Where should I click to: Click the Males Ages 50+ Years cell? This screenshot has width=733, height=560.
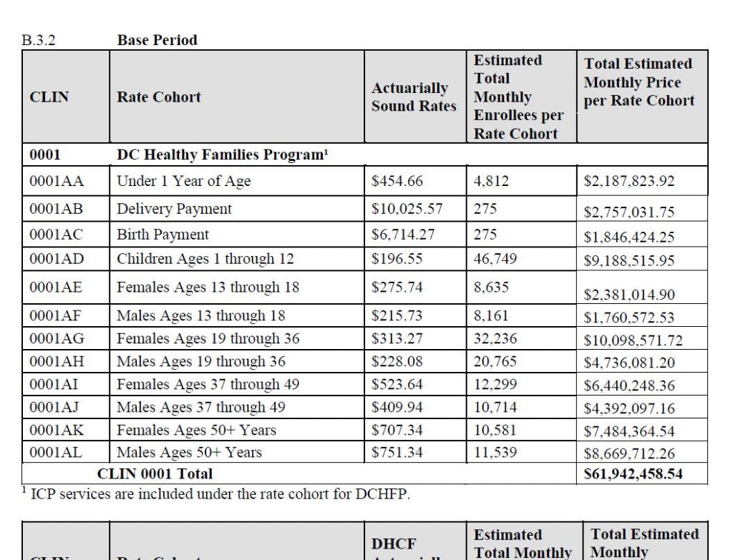[189, 453]
